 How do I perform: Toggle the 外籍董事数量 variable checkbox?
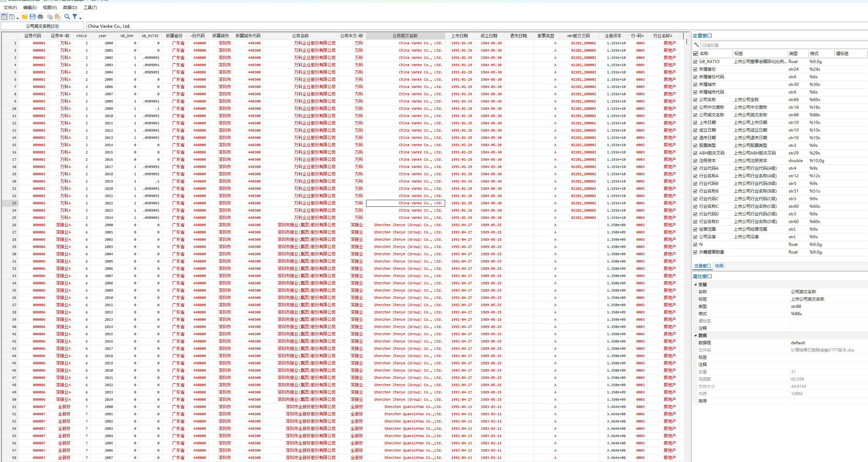coord(695,252)
